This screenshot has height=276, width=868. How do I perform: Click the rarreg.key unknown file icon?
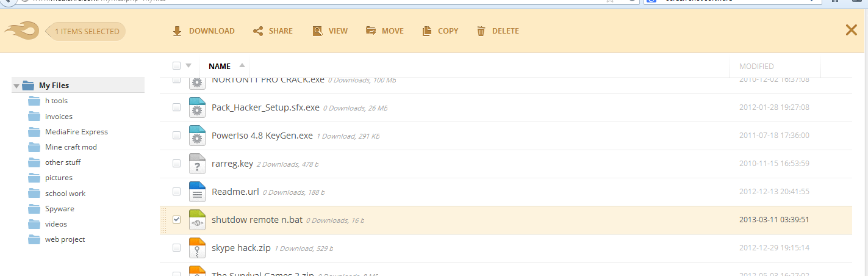pyautogui.click(x=197, y=164)
